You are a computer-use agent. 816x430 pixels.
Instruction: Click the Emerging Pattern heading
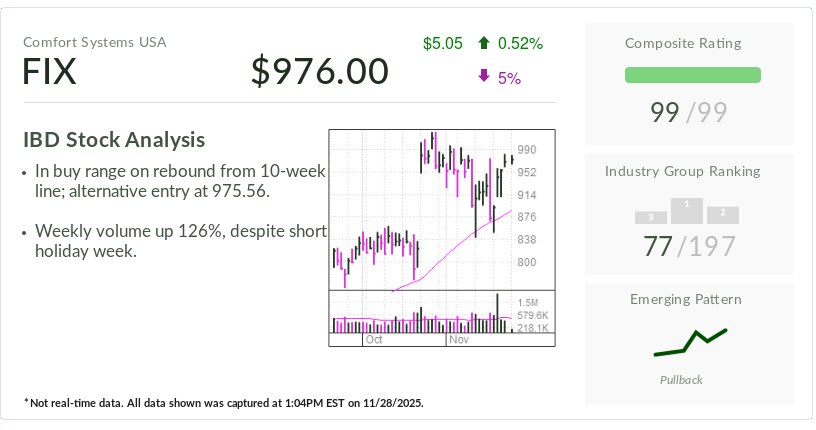pyautogui.click(x=685, y=299)
